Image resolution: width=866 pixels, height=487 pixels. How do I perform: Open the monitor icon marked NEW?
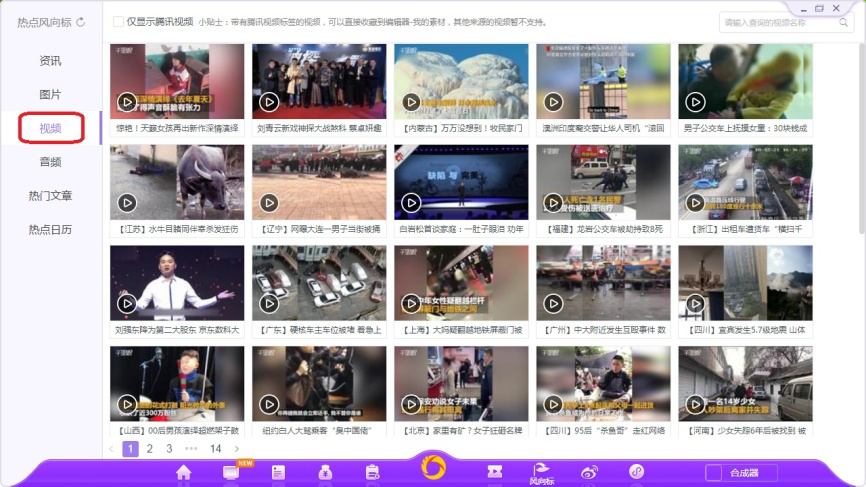(231, 473)
